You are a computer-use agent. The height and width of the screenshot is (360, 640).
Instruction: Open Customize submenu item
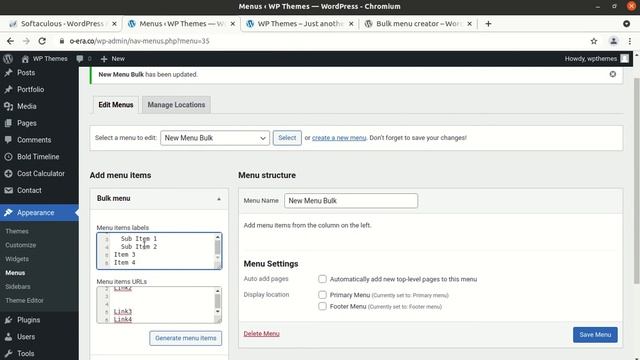tap(21, 245)
